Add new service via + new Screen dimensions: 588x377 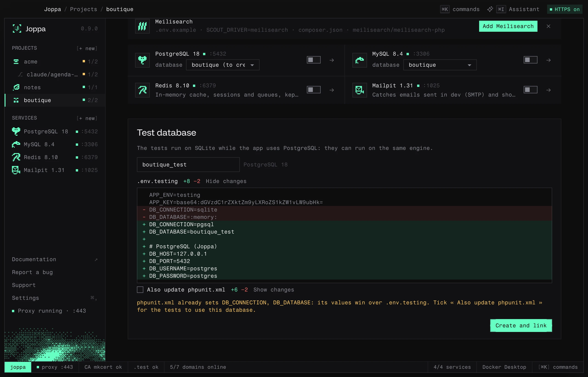click(87, 118)
